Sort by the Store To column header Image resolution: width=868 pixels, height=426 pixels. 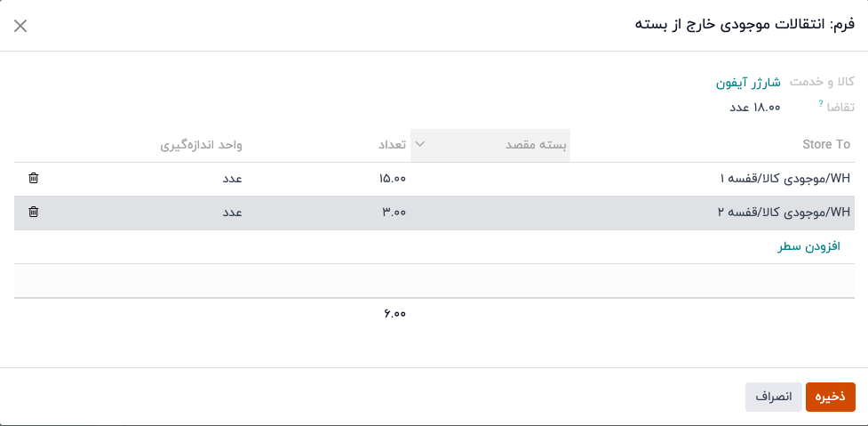825,144
